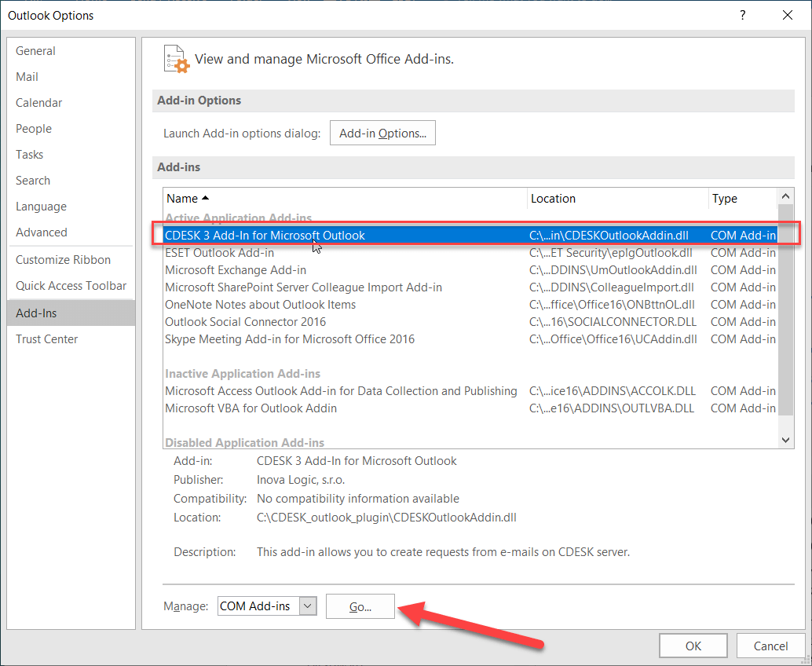Select Microsoft SharePoint Server Colleague Import Add-in

pos(470,287)
